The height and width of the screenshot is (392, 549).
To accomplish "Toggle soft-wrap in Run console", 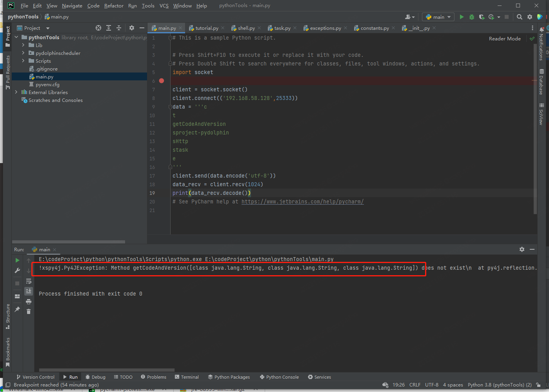I will pos(29,281).
